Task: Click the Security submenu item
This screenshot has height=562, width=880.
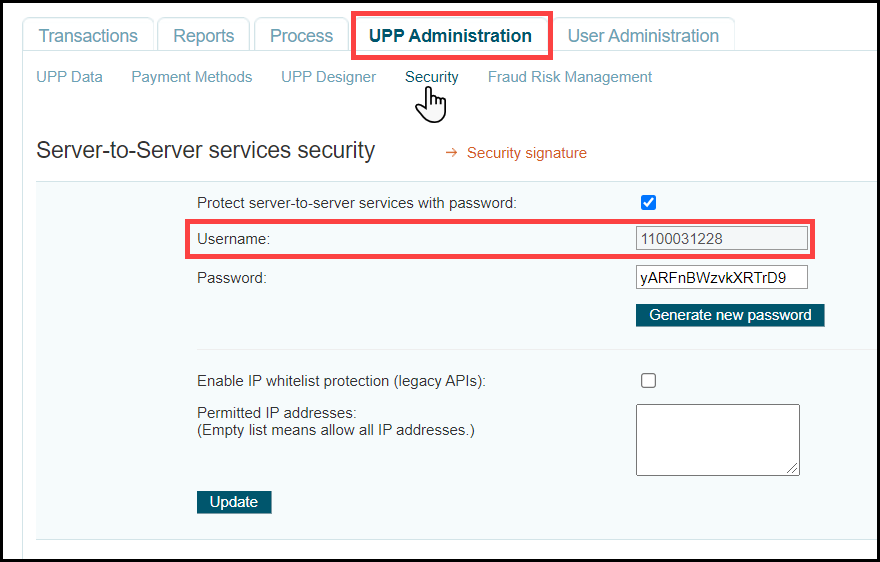Action: (431, 77)
